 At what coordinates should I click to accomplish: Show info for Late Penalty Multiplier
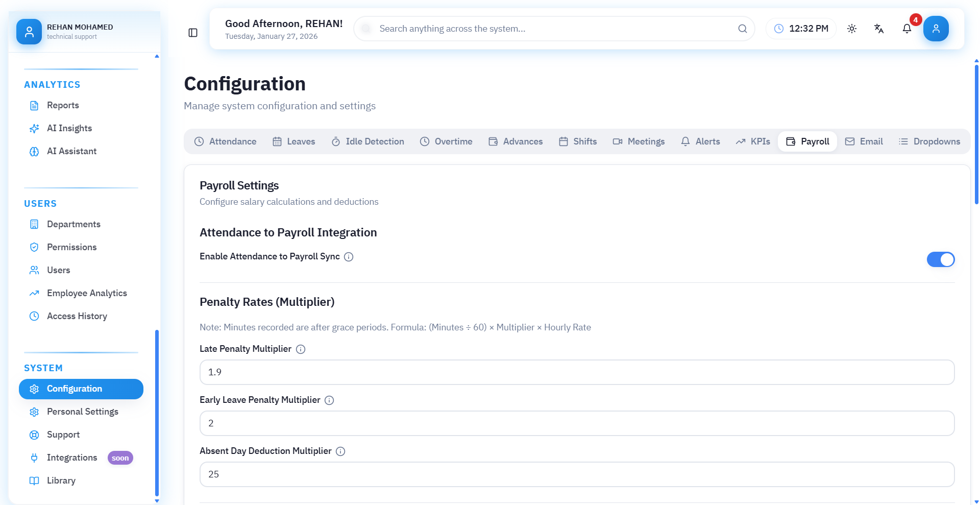point(301,349)
